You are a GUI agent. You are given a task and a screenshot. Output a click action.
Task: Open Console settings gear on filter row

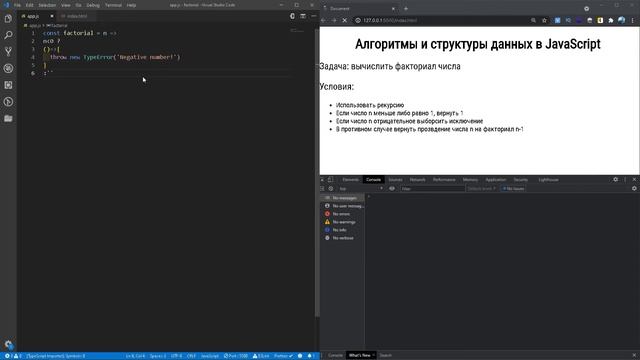pos(634,189)
